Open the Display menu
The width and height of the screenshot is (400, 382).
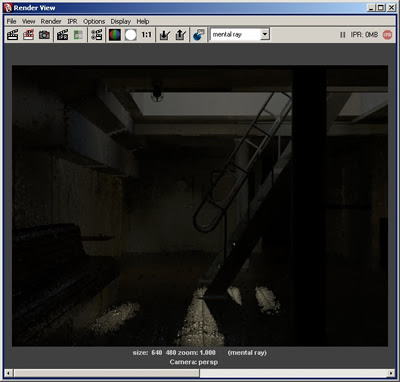pos(121,21)
